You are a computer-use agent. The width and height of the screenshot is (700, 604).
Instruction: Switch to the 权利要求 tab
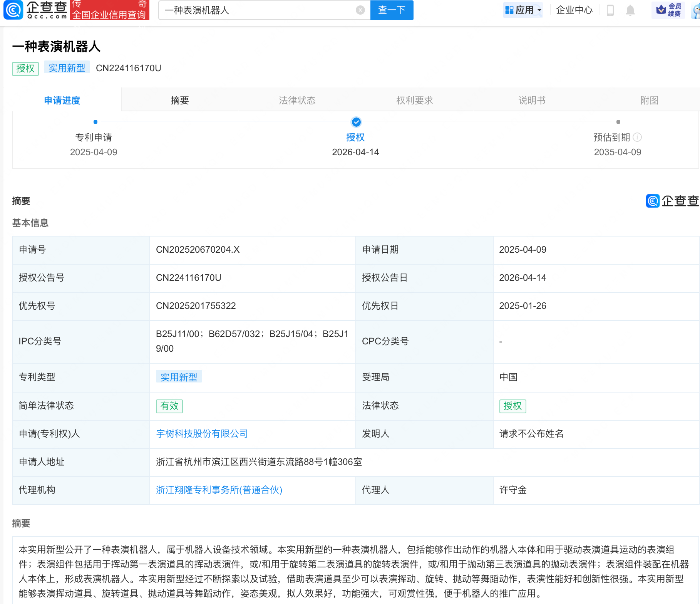pyautogui.click(x=414, y=100)
